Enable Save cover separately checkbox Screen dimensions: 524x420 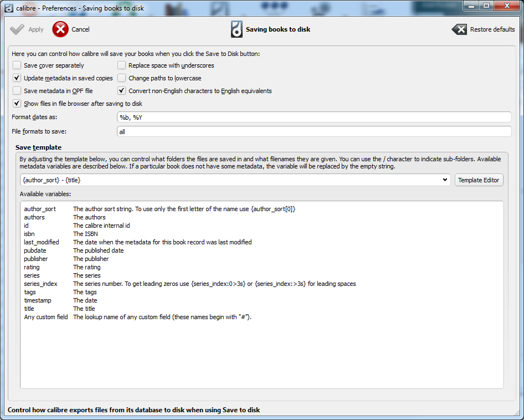[17, 65]
